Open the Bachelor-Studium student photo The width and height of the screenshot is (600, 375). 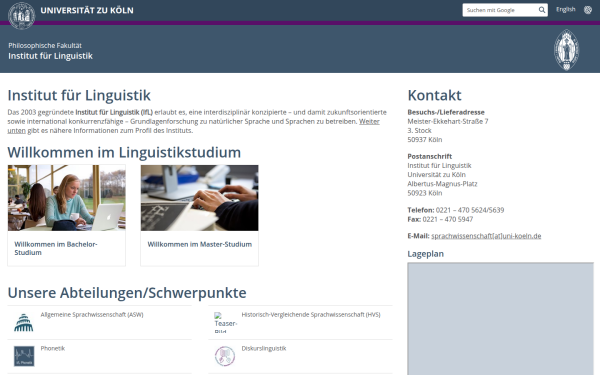67,198
